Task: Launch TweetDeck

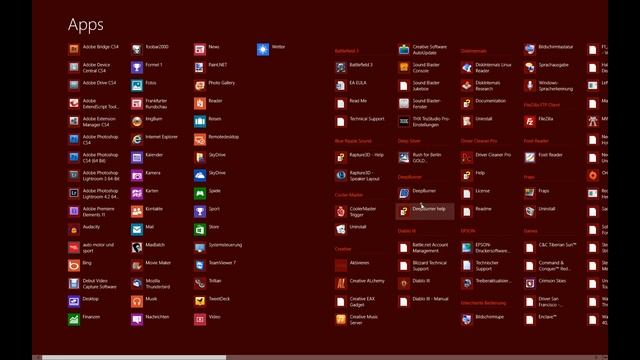Action: click(213, 301)
